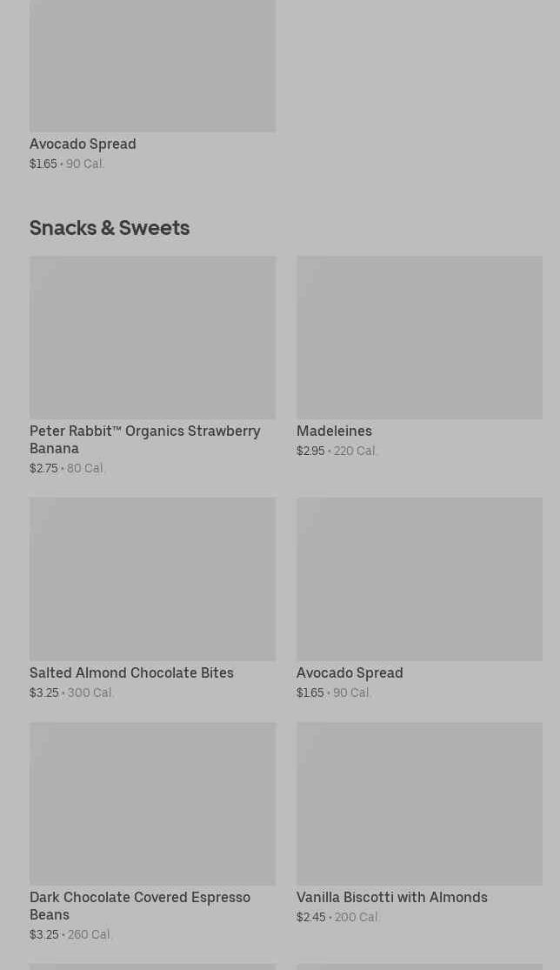The height and width of the screenshot is (970, 560).
Task: Select Peter Rabbit Organics Strawberry Banana title
Action: [144, 440]
